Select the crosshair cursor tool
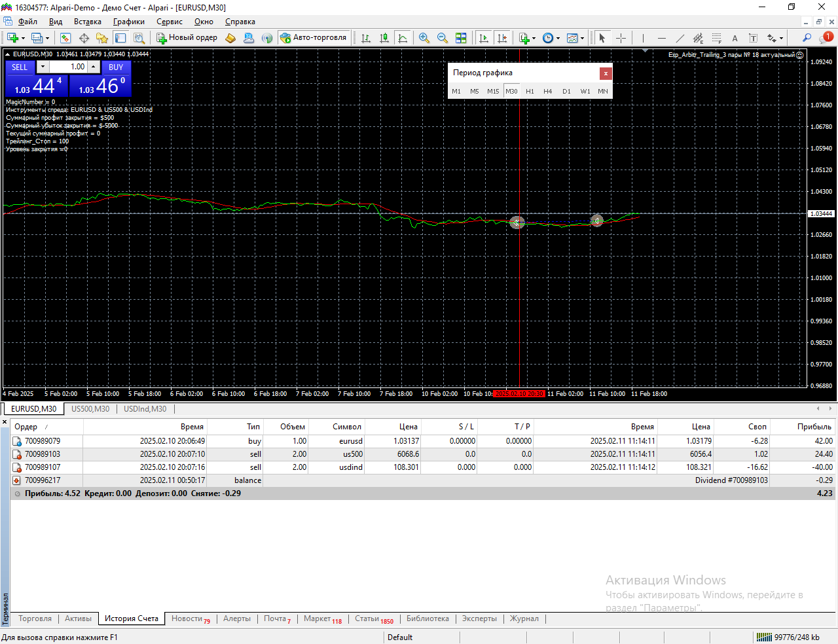838x644 pixels. [x=621, y=38]
